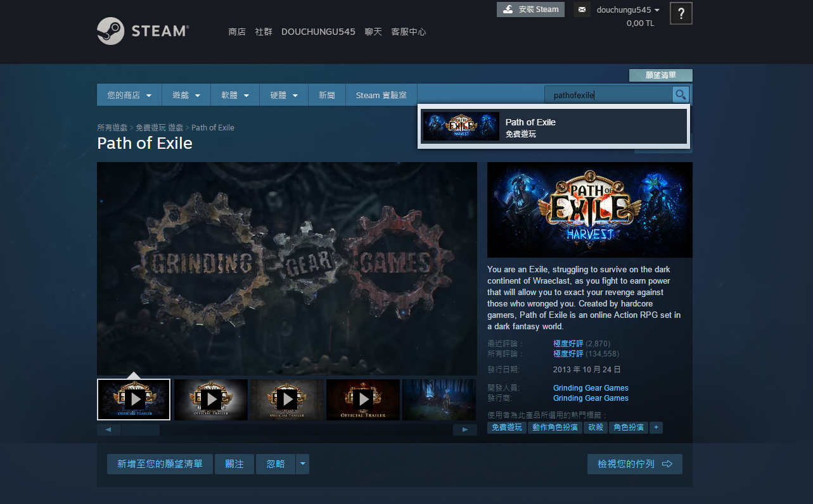
Task: Click 新增至您的願望清單 button
Action: (x=160, y=464)
